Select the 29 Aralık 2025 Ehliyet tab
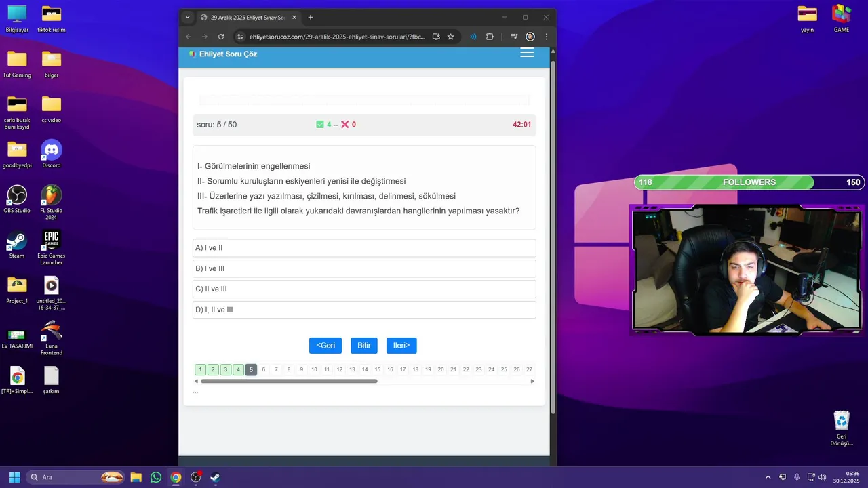This screenshot has height=488, width=868. (247, 17)
